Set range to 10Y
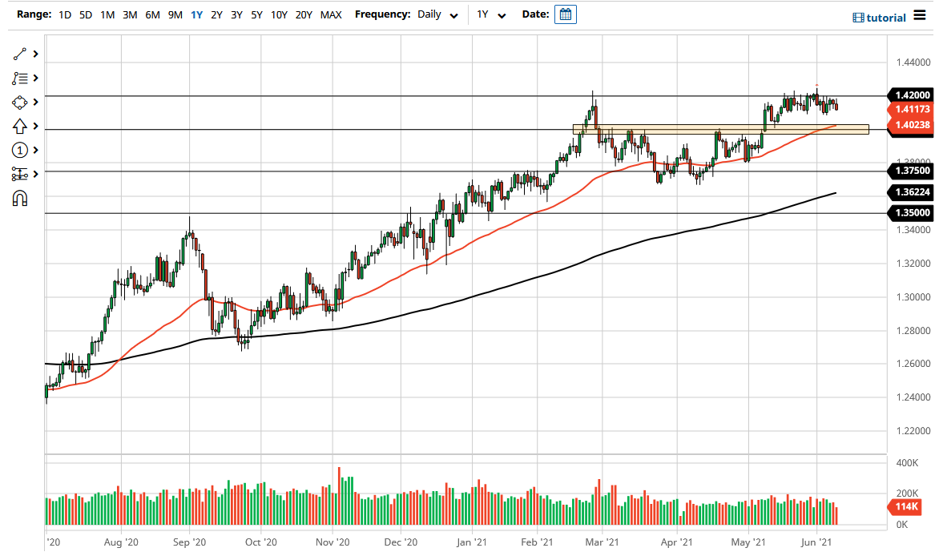This screenshot has width=939, height=560. [x=279, y=15]
